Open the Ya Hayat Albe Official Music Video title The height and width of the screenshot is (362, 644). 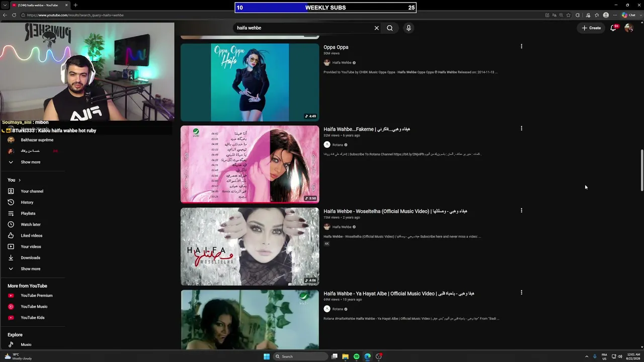(x=399, y=294)
